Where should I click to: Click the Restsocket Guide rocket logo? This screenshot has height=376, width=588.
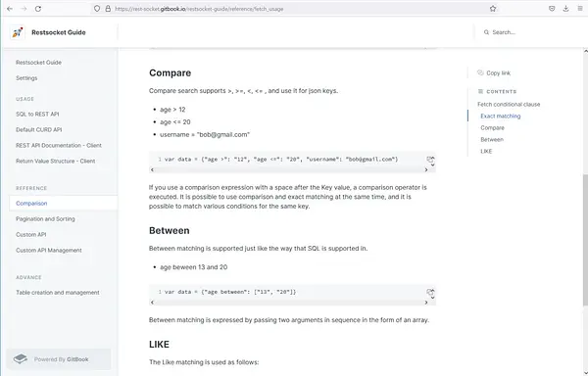pyautogui.click(x=18, y=32)
